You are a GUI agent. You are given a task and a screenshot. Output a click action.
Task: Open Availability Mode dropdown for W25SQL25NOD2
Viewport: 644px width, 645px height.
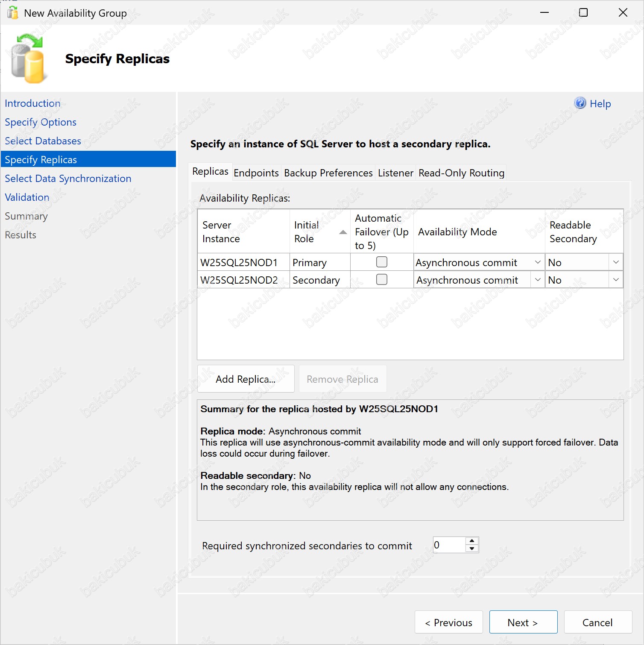click(538, 280)
